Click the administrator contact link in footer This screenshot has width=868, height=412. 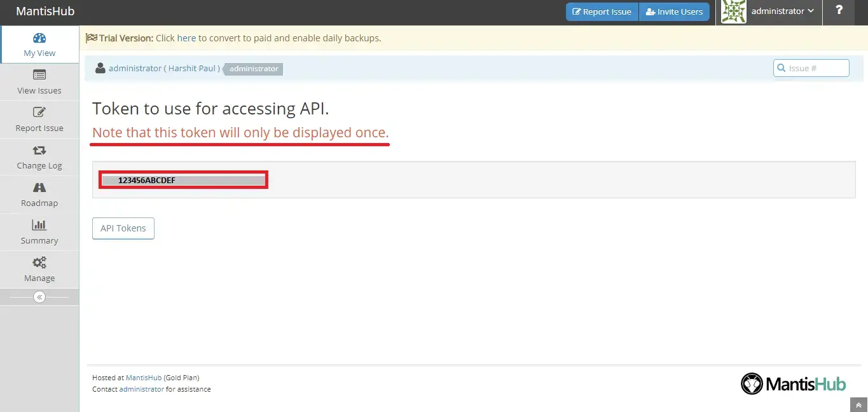(141, 389)
